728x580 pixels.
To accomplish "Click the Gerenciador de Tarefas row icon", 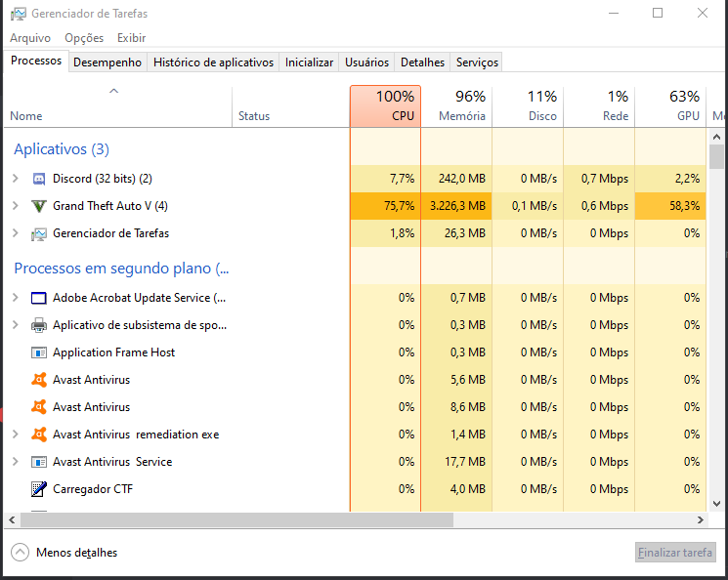I will tap(39, 234).
